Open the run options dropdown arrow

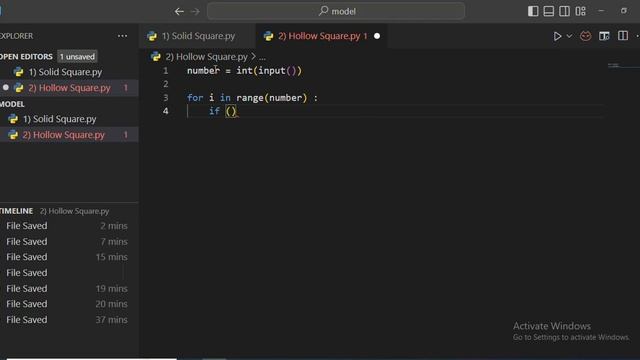click(x=569, y=36)
